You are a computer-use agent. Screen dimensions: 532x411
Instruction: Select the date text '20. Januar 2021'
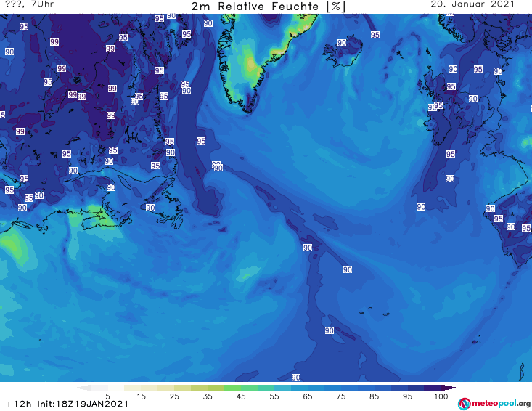pos(472,4)
